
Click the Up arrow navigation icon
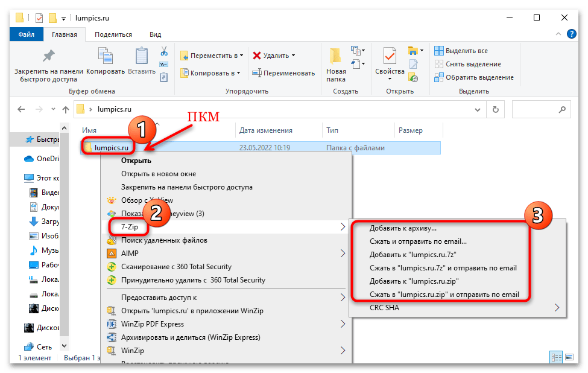[x=65, y=109]
